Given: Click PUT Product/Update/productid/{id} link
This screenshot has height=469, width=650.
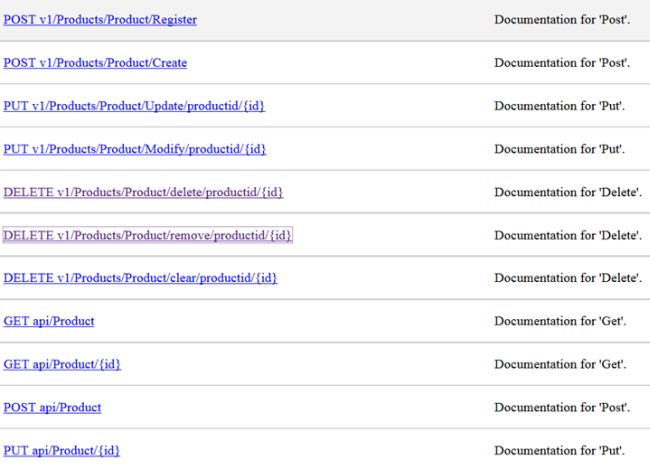Looking at the screenshot, I should (134, 106).
